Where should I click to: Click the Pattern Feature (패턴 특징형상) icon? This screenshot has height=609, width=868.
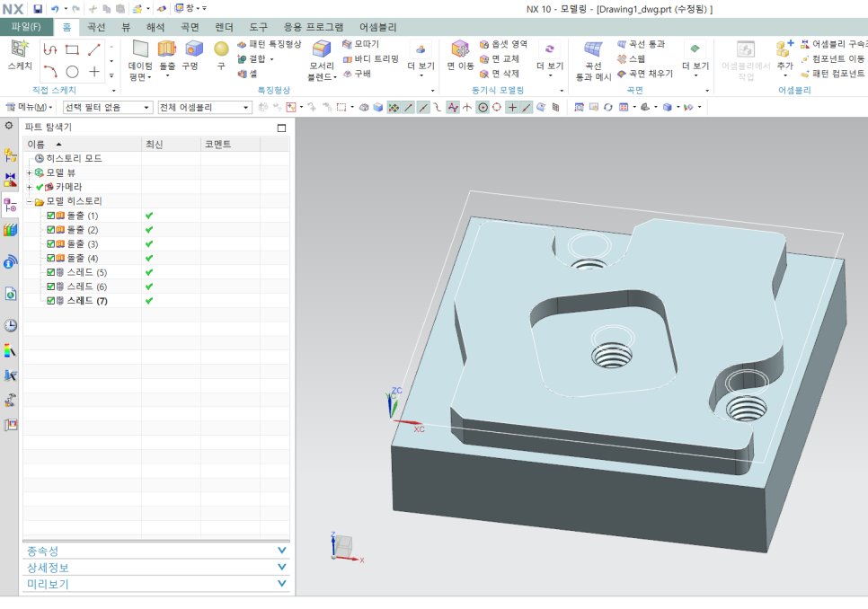[242, 44]
